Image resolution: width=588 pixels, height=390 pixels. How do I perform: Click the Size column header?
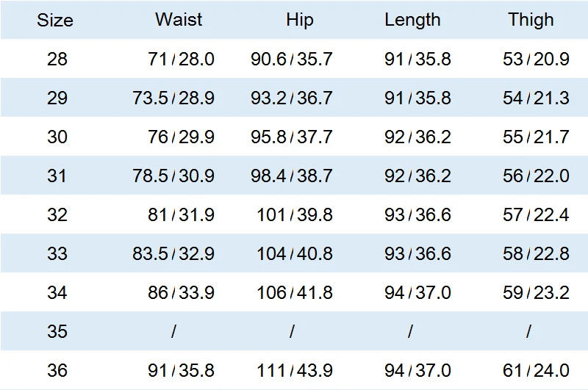[55, 20]
